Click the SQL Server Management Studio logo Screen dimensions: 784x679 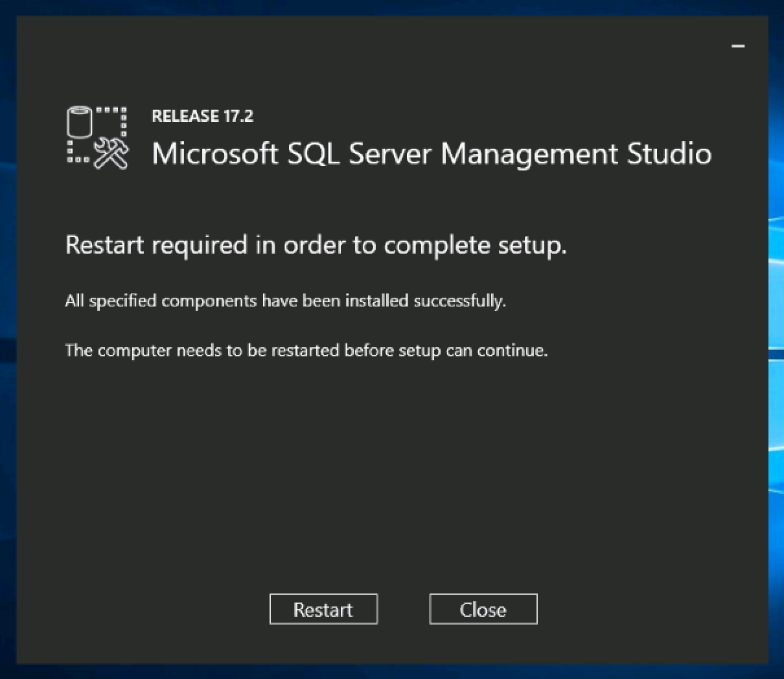click(97, 138)
